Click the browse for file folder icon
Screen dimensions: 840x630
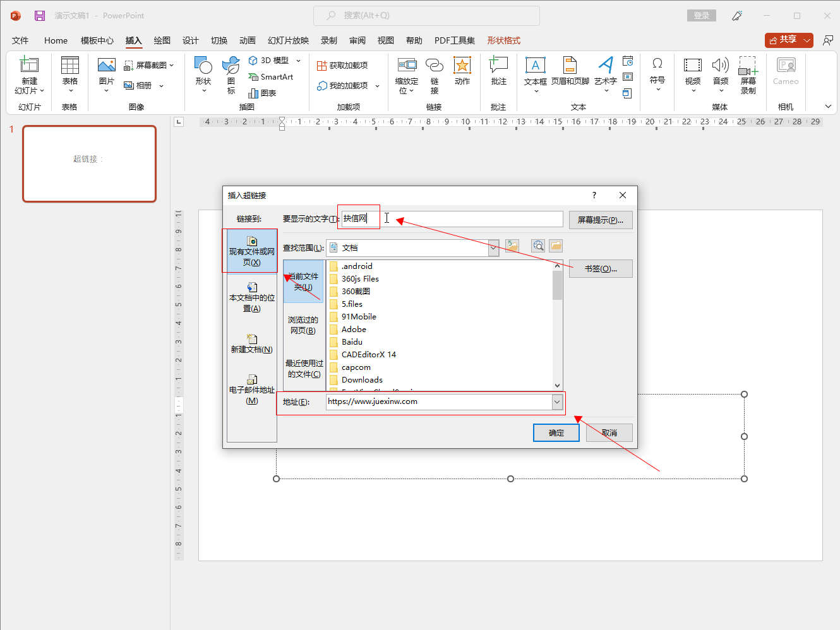(556, 246)
